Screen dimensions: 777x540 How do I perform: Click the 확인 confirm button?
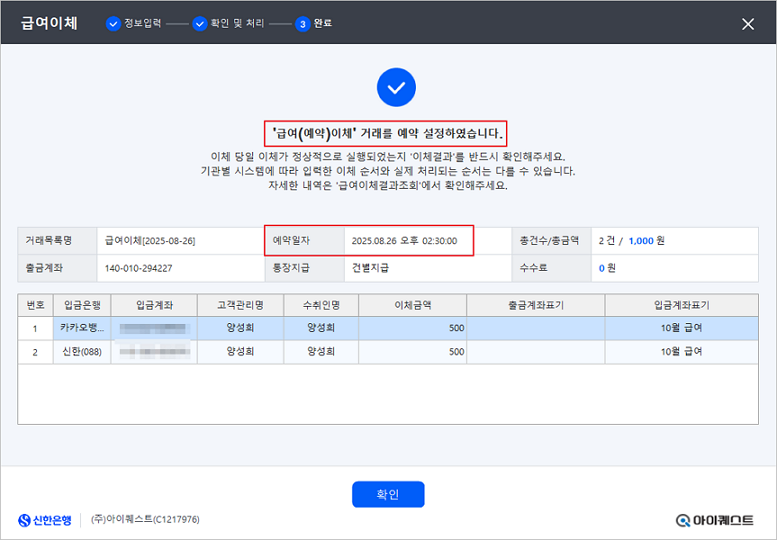pos(388,494)
